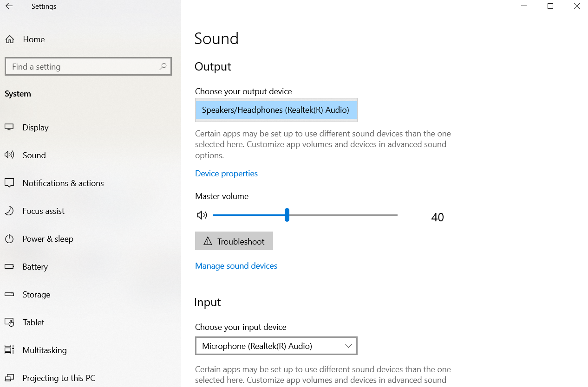Image resolution: width=588 pixels, height=387 pixels.
Task: Click the Battery icon in sidebar
Action: pyautogui.click(x=9, y=267)
